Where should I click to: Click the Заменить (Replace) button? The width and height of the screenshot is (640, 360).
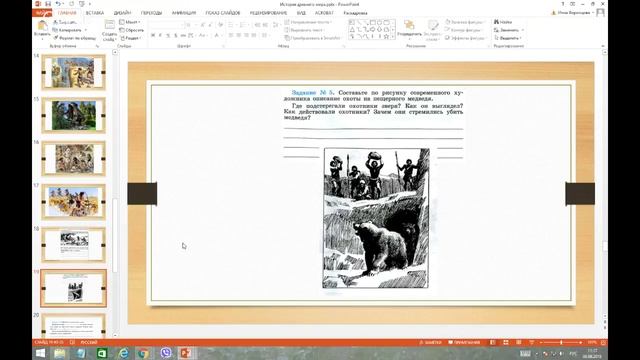(x=509, y=30)
